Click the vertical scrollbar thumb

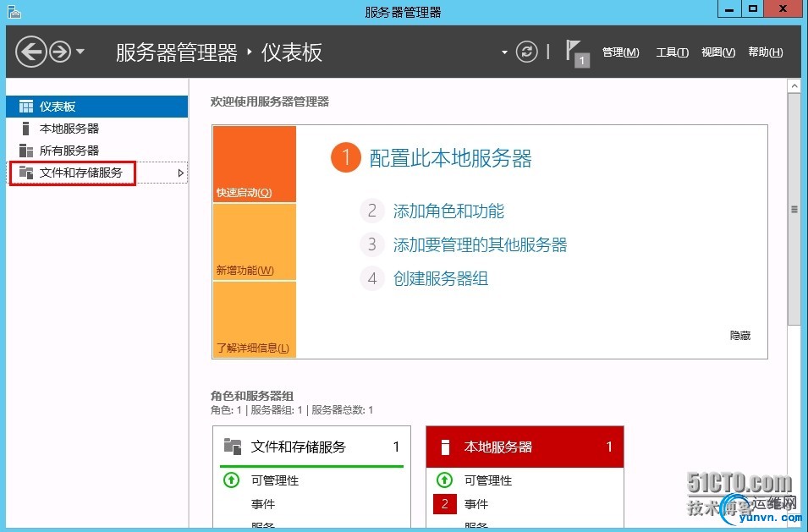click(x=794, y=209)
